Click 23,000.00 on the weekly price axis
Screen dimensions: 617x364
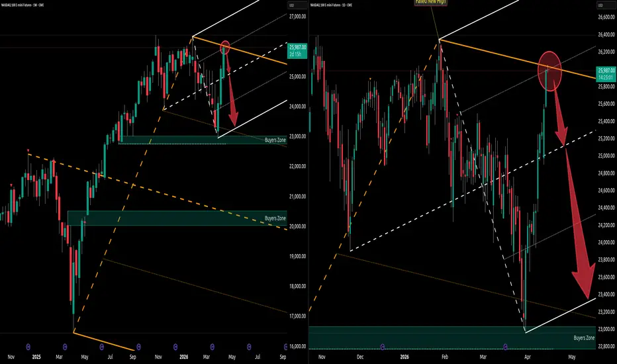click(297, 136)
